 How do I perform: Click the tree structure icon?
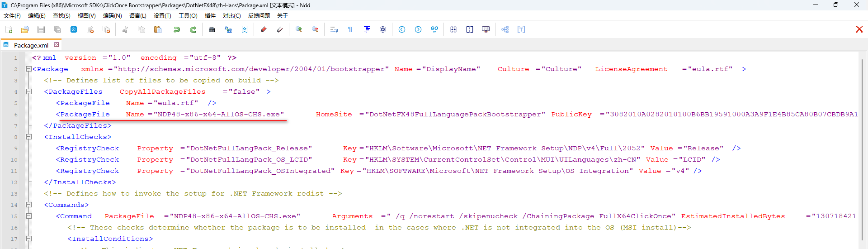[505, 29]
